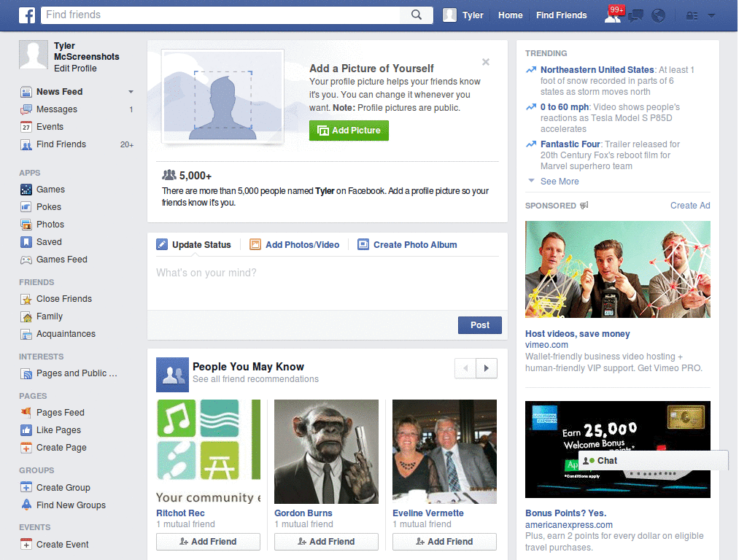Show previous People You May Know suggestions
Screen dimensions: 747x560
[465, 368]
